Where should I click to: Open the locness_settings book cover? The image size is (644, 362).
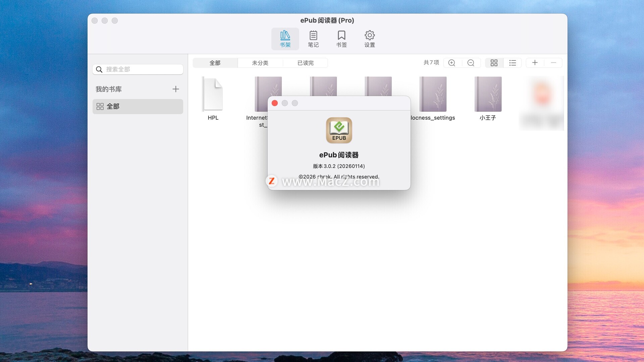[433, 94]
